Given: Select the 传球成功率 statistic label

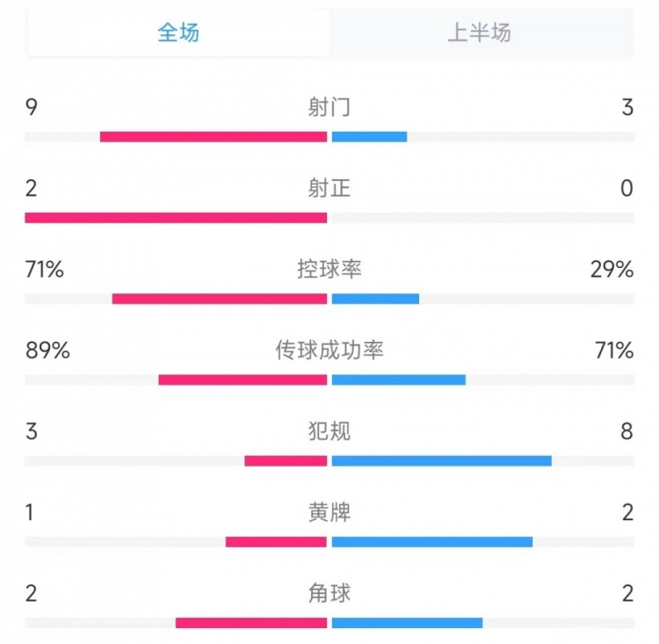Looking at the screenshot, I should coord(329,351).
